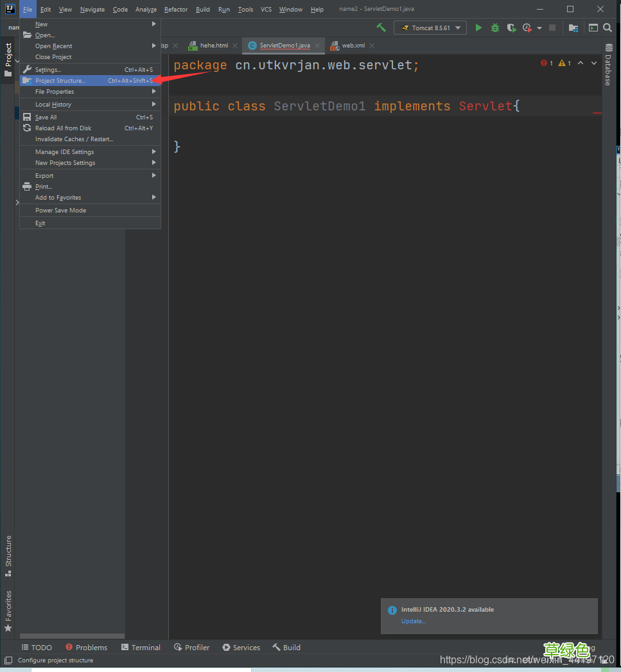Click the Update... link in notification

pos(413,621)
